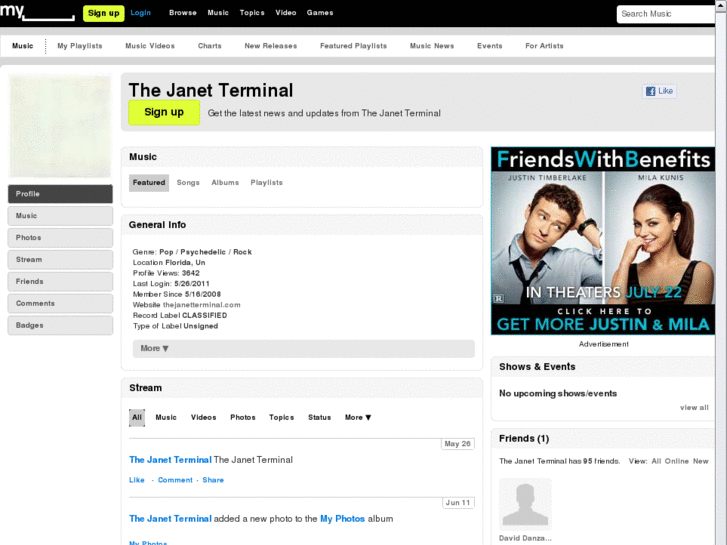Open Music News

click(432, 46)
